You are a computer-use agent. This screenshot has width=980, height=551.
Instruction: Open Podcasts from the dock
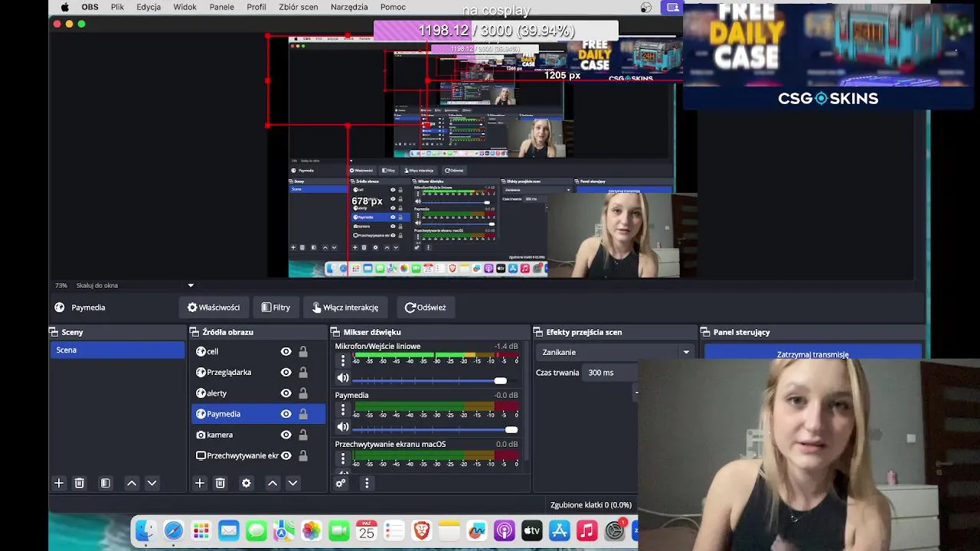click(x=504, y=530)
